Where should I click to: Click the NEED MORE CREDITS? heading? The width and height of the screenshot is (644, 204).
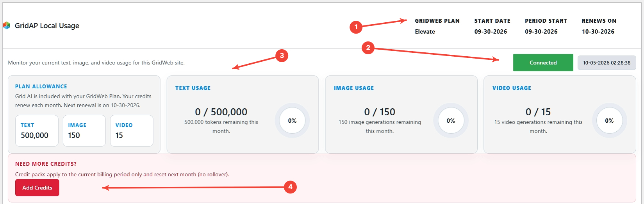46,164
